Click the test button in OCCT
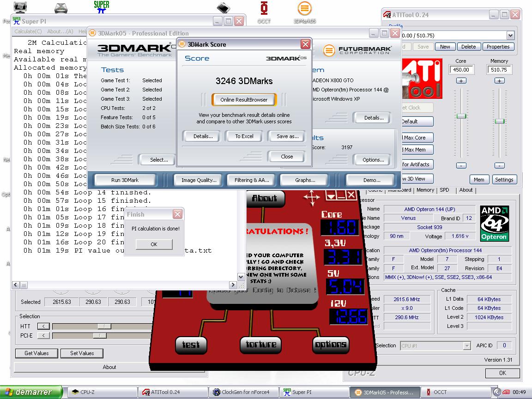This screenshot has width=532, height=399. click(191, 345)
